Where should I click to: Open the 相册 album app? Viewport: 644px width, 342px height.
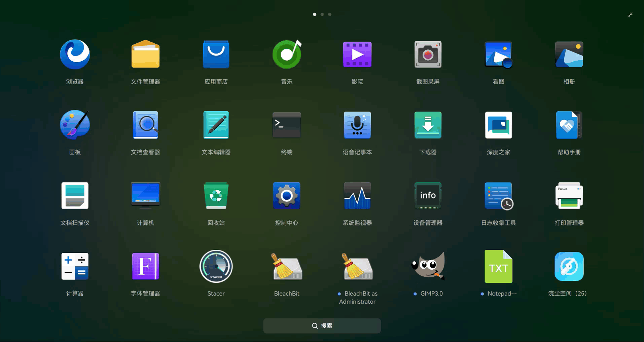(x=569, y=54)
